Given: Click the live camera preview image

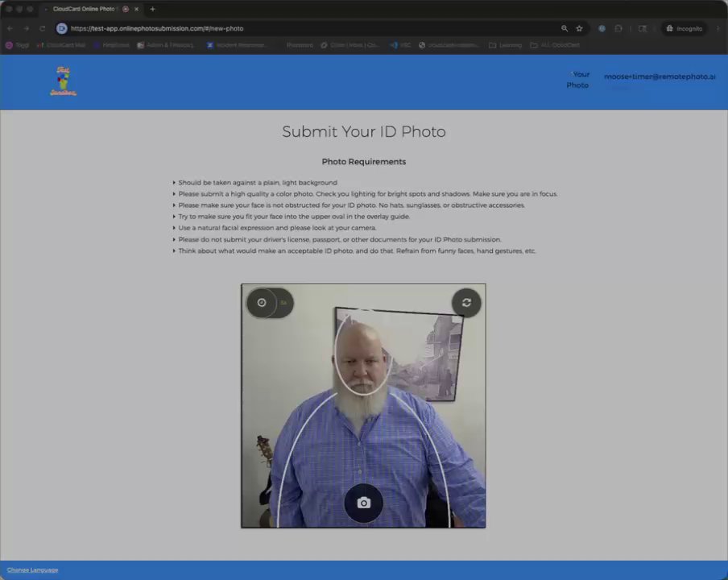Looking at the screenshot, I should 363,405.
